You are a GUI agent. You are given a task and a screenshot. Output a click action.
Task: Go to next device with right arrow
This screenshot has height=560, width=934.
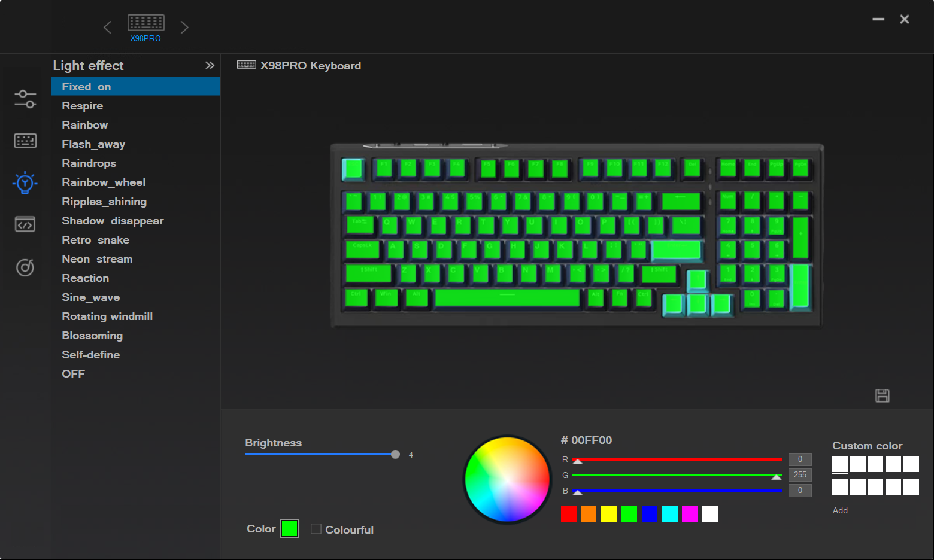click(184, 28)
